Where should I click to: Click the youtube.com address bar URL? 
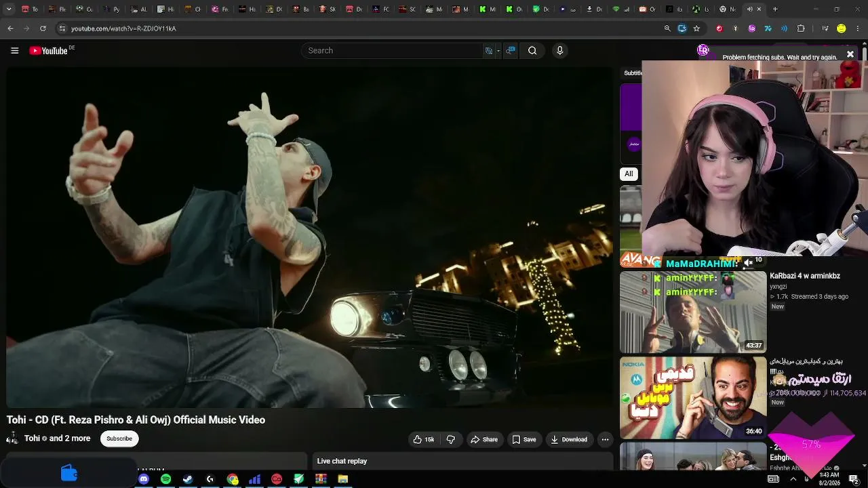(123, 28)
